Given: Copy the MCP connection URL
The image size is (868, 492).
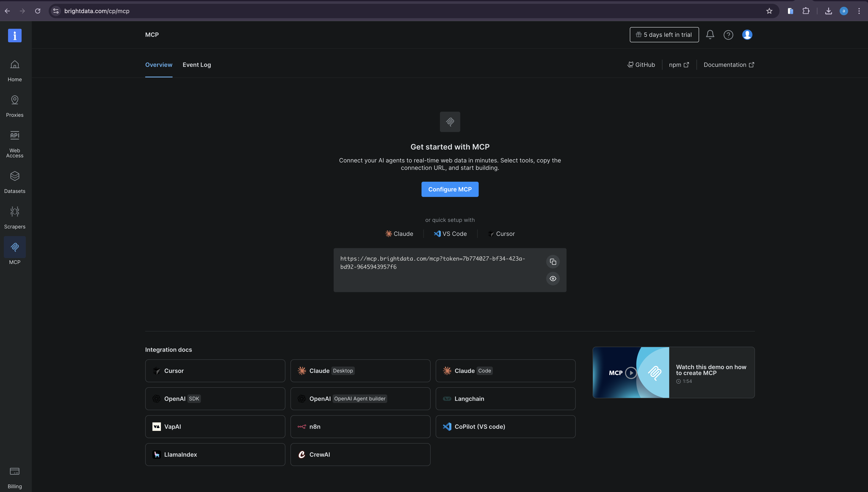Looking at the screenshot, I should click(x=553, y=261).
